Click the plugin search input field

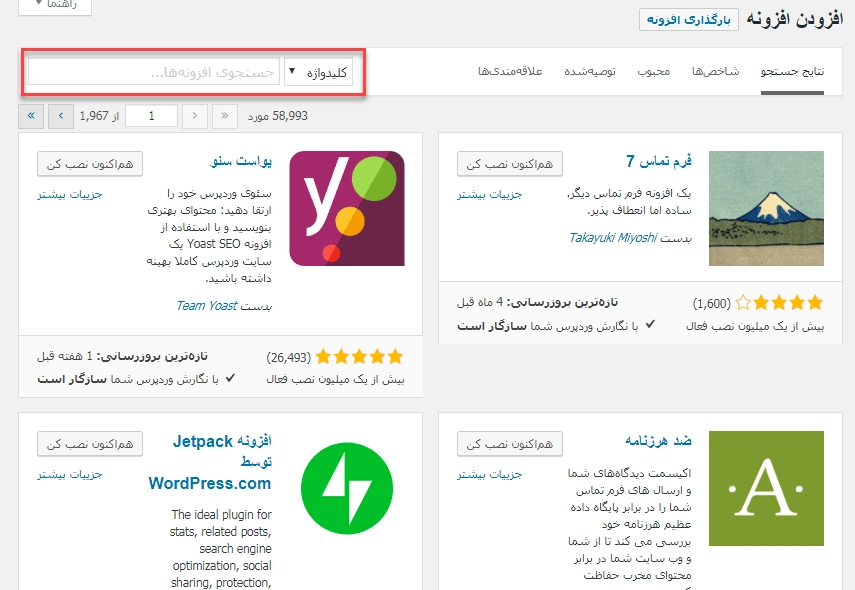click(x=154, y=72)
